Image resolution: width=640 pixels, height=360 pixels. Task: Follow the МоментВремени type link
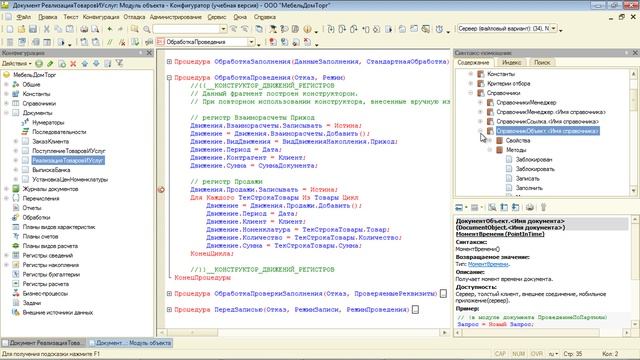click(488, 264)
